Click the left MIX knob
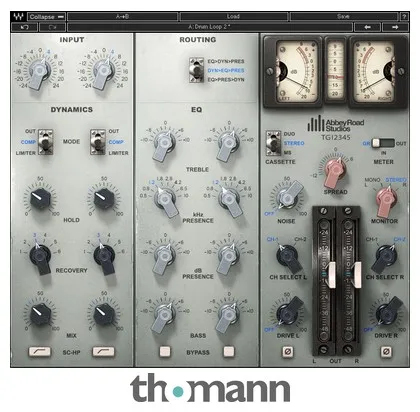Viewport: 420px width, 412px height. (x=40, y=314)
